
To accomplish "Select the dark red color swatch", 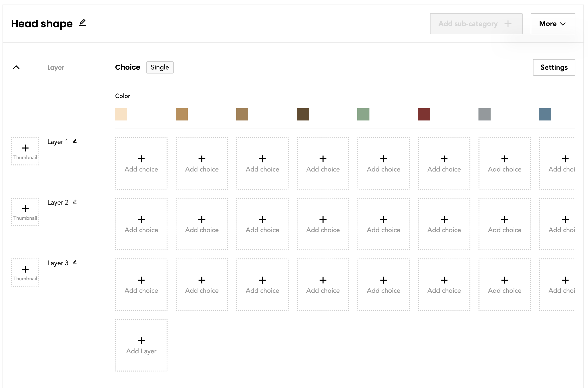I will [x=424, y=114].
